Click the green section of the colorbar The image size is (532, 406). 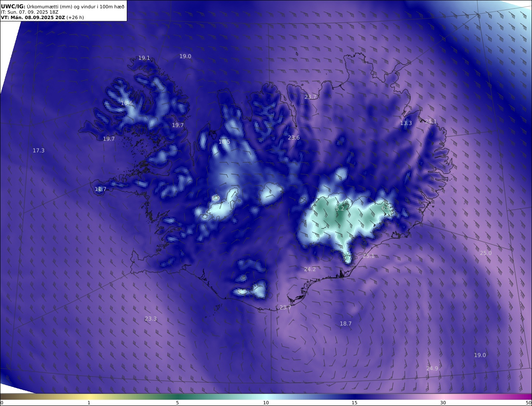click(177, 396)
